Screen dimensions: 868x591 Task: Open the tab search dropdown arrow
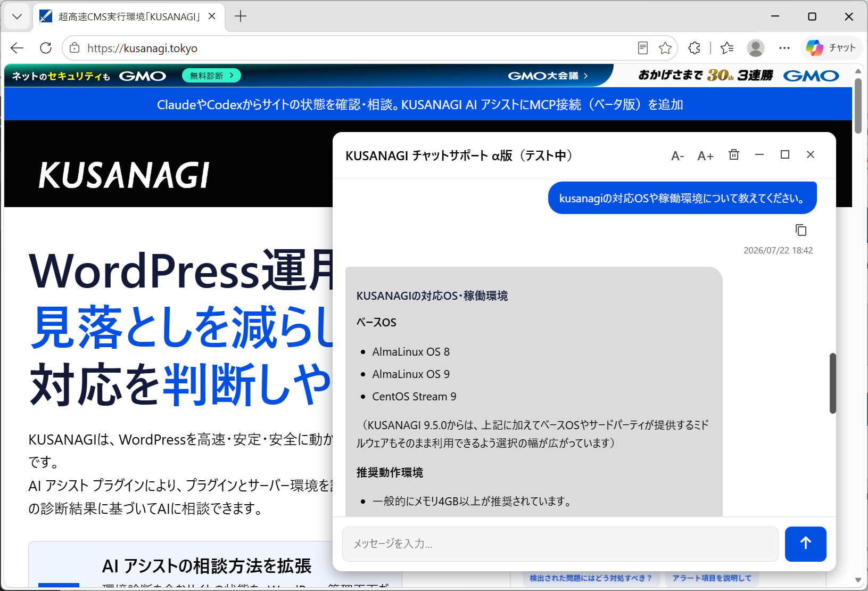(x=17, y=17)
